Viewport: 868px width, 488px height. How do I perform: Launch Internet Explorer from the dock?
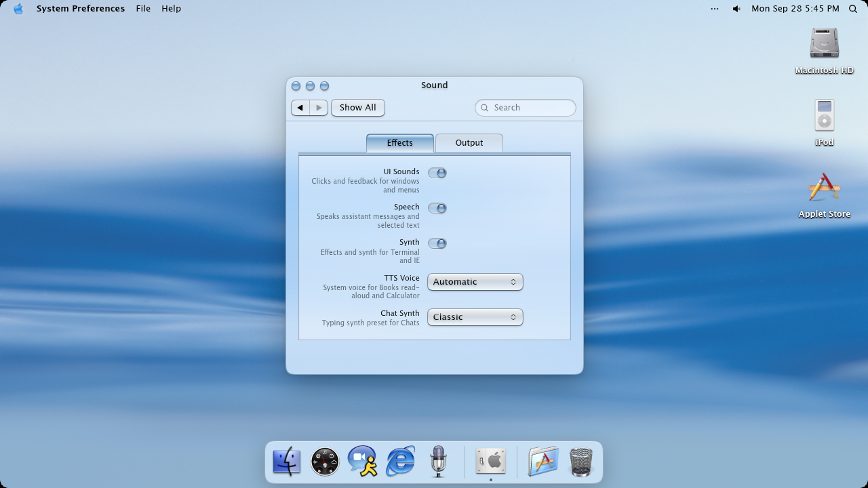point(401,462)
